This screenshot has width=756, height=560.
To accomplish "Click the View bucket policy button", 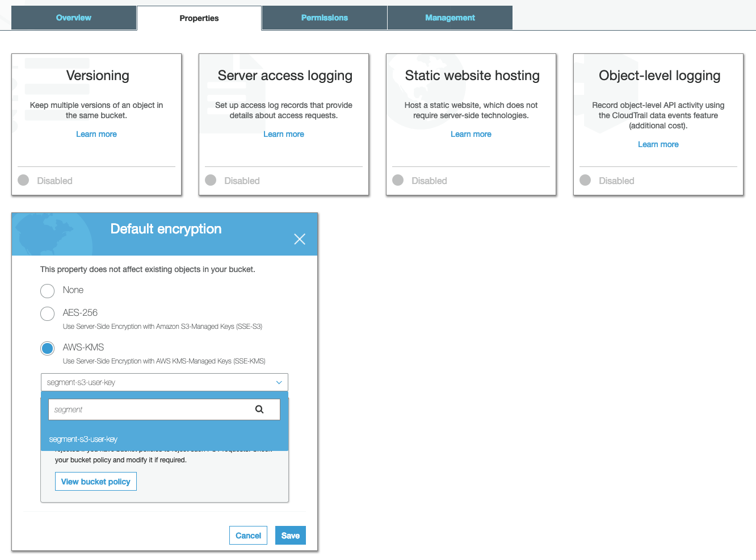I will coord(95,481).
